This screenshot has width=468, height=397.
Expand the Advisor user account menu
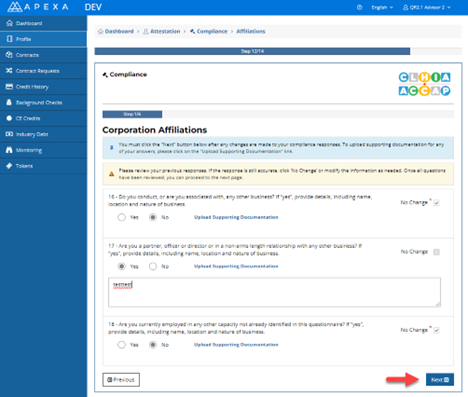click(x=427, y=7)
